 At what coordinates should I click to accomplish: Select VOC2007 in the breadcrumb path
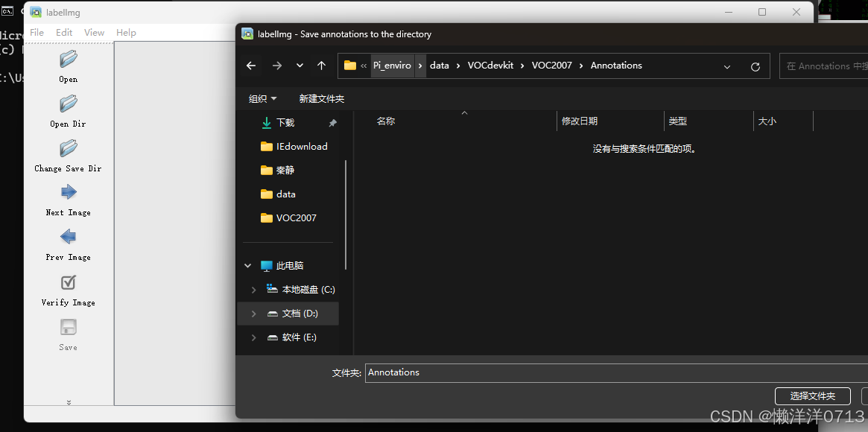pyautogui.click(x=552, y=66)
